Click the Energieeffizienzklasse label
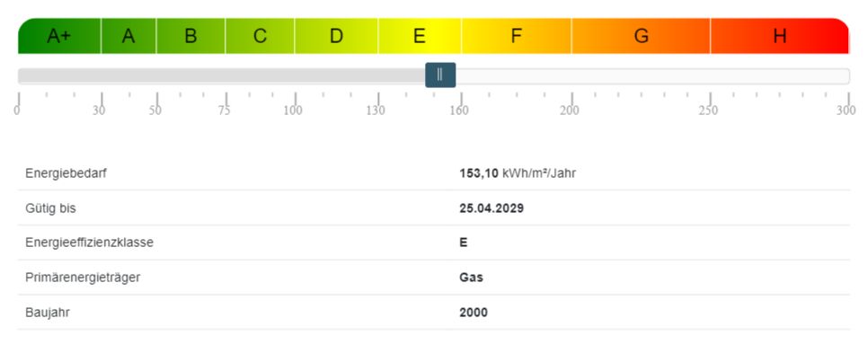Screen dimensions: 868x362 [x=89, y=243]
